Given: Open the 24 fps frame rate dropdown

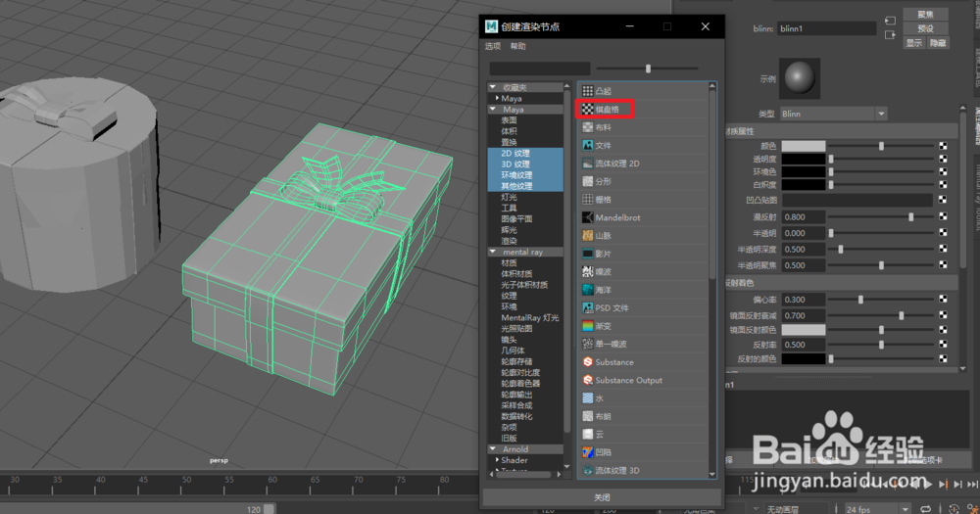Looking at the screenshot, I should (877, 510).
